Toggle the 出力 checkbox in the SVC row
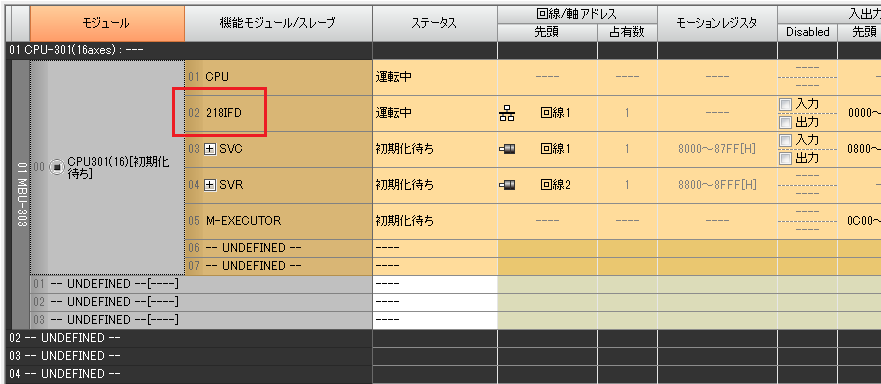The image size is (881, 384). tap(785, 158)
